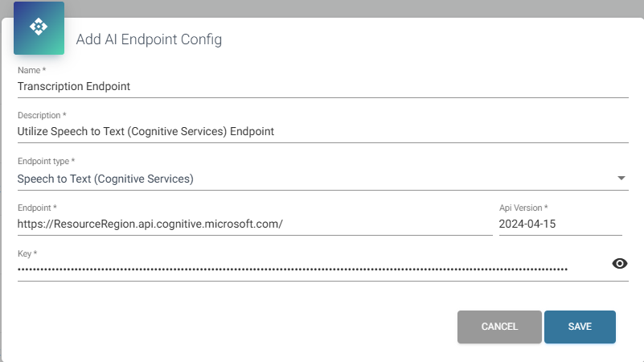
Task: Expand the Endpoint type dropdown arrow
Action: click(621, 178)
